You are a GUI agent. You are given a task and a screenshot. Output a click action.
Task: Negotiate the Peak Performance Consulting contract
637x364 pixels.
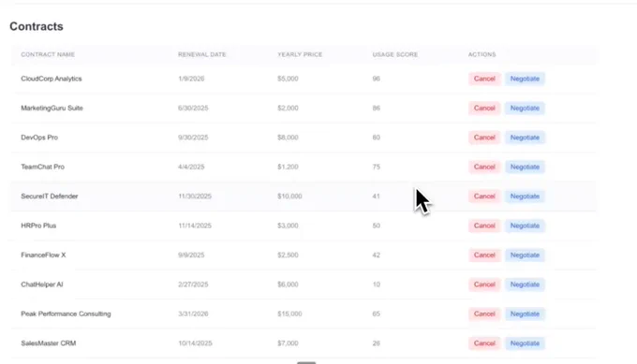click(x=525, y=314)
